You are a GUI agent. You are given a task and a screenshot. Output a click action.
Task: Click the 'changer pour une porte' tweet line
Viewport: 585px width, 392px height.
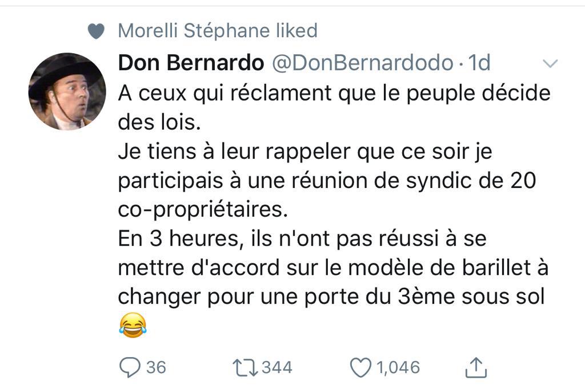(331, 297)
